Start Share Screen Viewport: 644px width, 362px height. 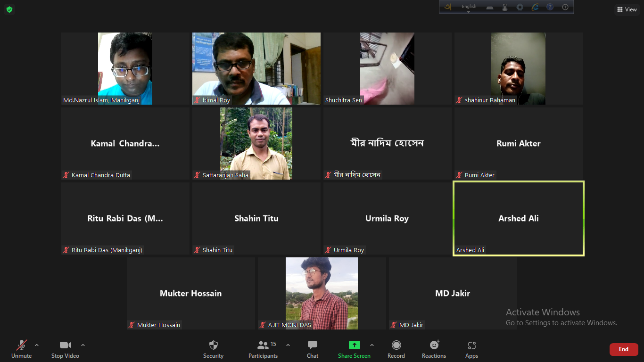pos(354,350)
